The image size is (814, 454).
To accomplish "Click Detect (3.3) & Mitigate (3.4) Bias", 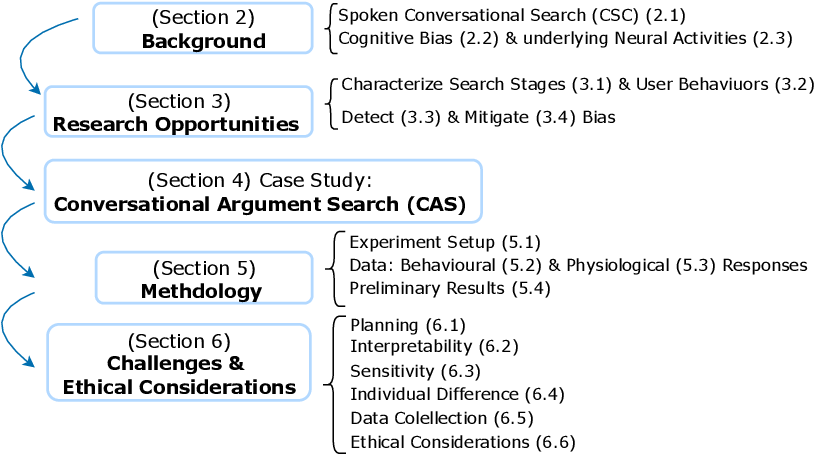I will (478, 117).
